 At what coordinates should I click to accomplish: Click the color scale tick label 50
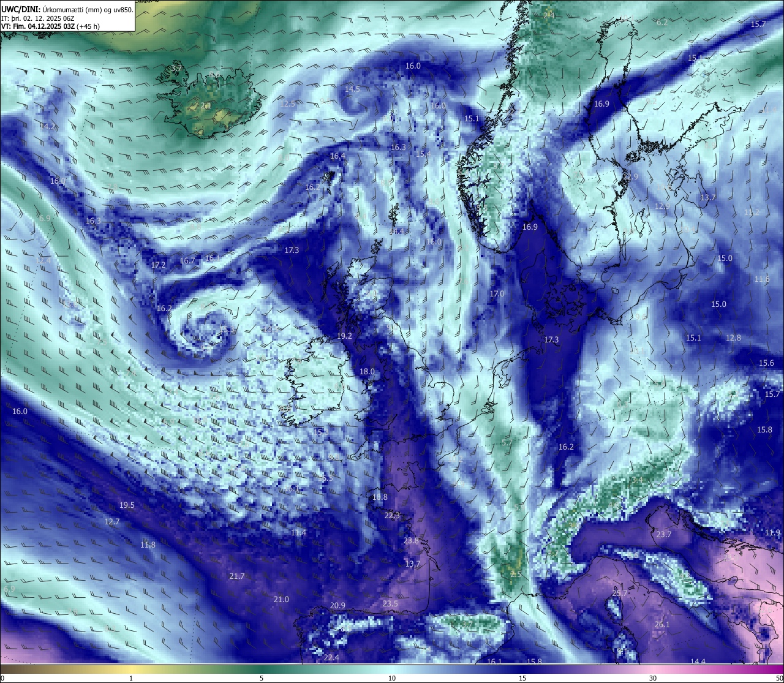coord(779,678)
